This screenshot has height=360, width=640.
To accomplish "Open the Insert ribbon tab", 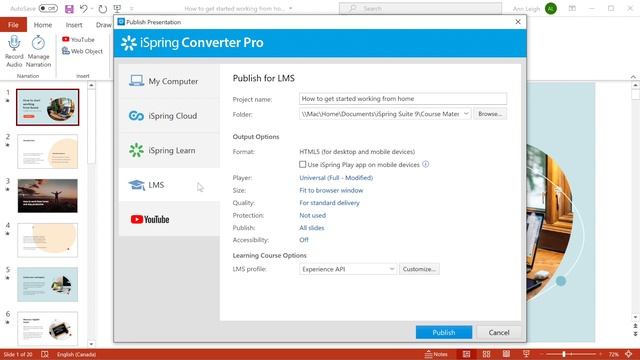I will click(74, 25).
